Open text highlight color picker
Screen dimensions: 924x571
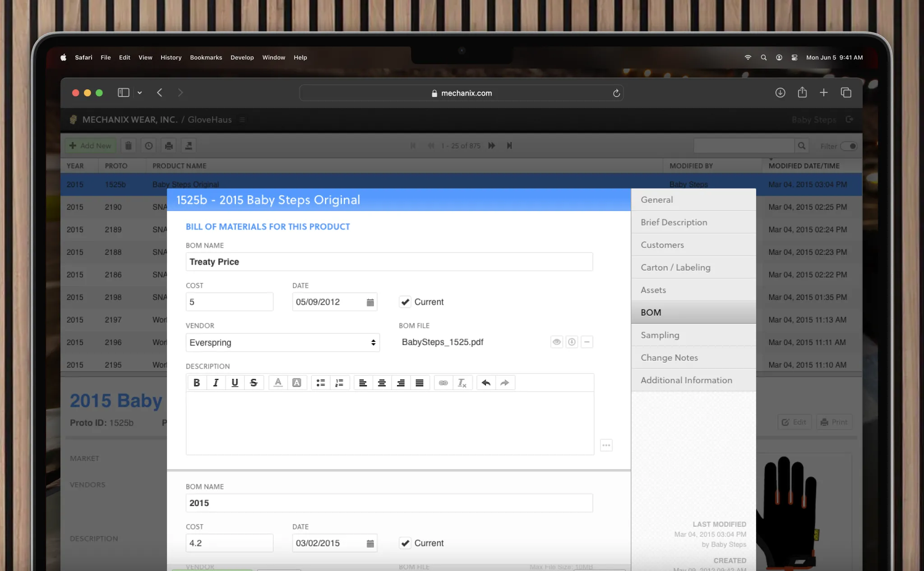tap(297, 382)
